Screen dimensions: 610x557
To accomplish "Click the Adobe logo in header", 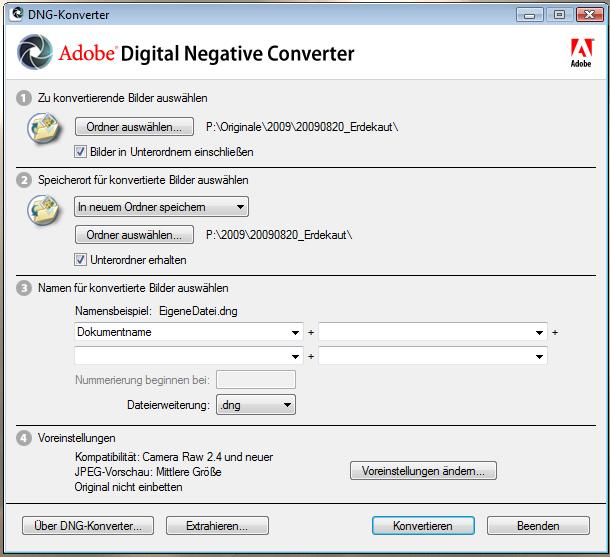I will coord(581,53).
